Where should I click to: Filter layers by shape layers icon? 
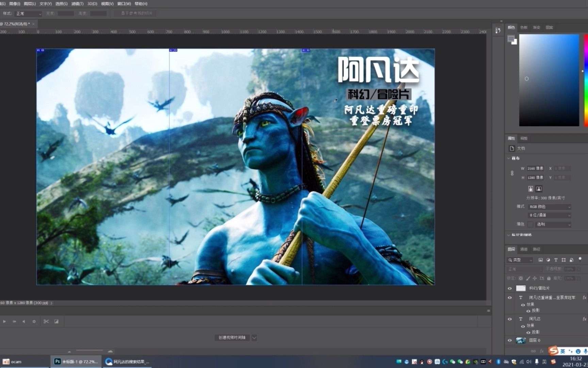coord(563,260)
